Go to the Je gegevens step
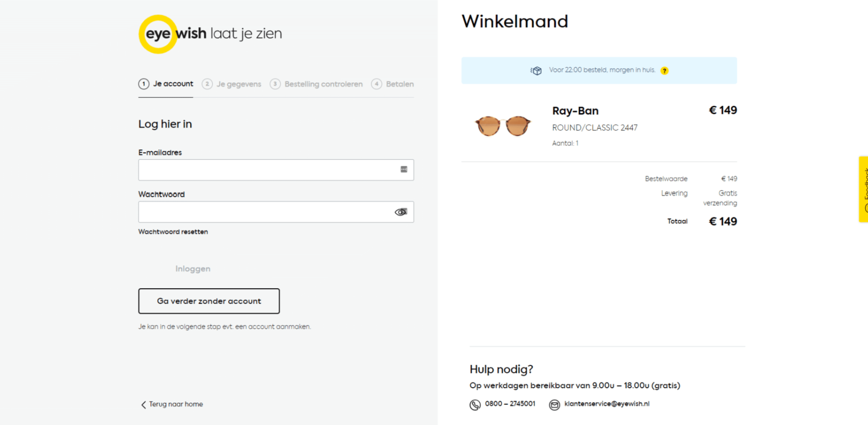The height and width of the screenshot is (425, 868). tap(232, 84)
